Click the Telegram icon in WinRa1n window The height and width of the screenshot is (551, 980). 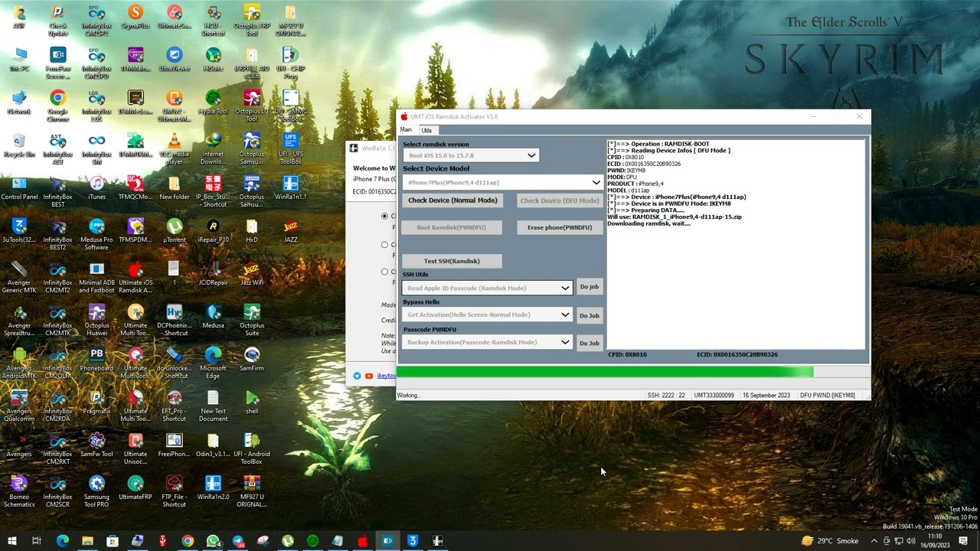357,376
